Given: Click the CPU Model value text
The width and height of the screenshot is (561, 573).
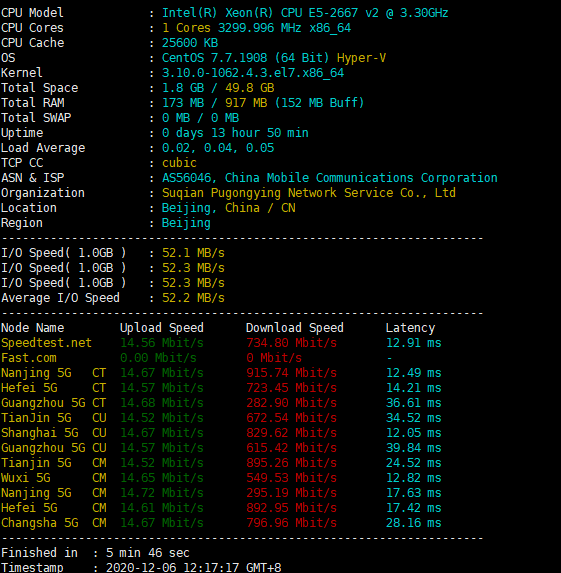Looking at the screenshot, I should pyautogui.click(x=305, y=13).
